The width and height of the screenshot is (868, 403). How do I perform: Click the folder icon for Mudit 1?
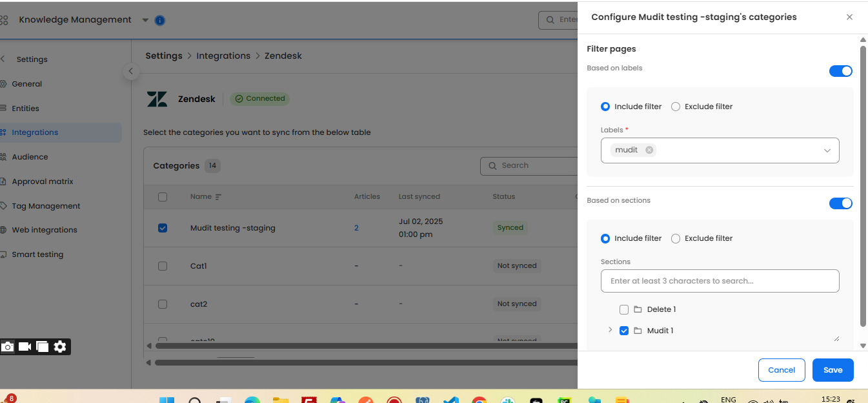click(638, 331)
